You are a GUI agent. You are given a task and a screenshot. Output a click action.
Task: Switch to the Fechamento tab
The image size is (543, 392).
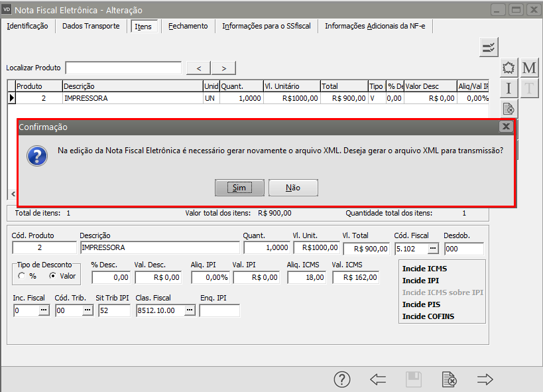188,26
